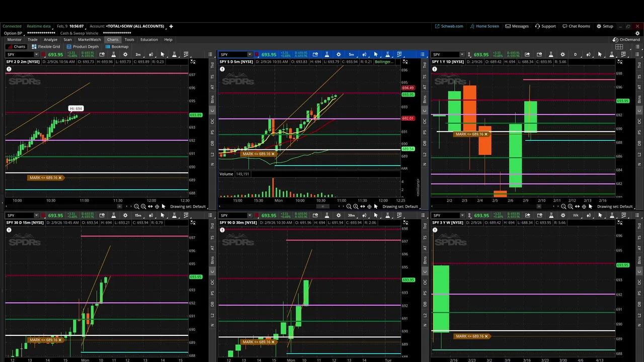The height and width of the screenshot is (362, 644).
Task: Open the Analyze tab
Action: 50,40
